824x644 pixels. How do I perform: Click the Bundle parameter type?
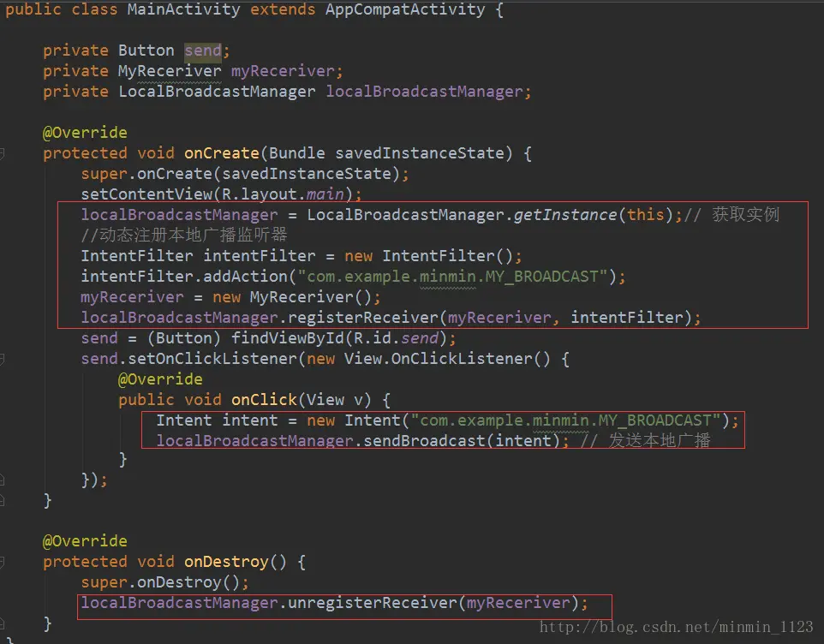click(x=297, y=153)
